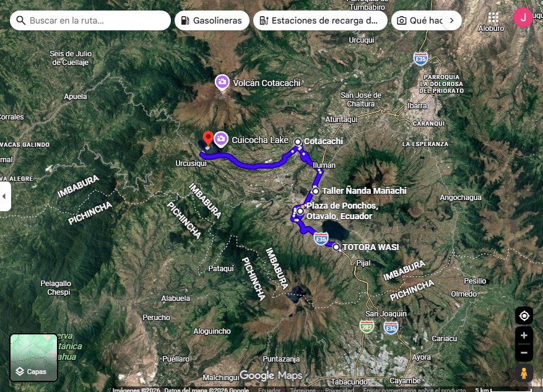Zoom out with the minus button
Image resolution: width=543 pixels, height=392 pixels.
(524, 353)
